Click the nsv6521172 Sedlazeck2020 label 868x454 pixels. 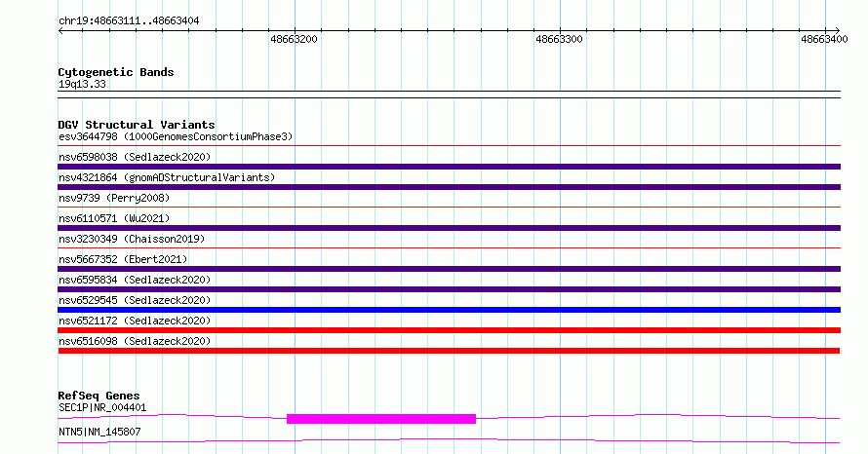click(x=135, y=321)
